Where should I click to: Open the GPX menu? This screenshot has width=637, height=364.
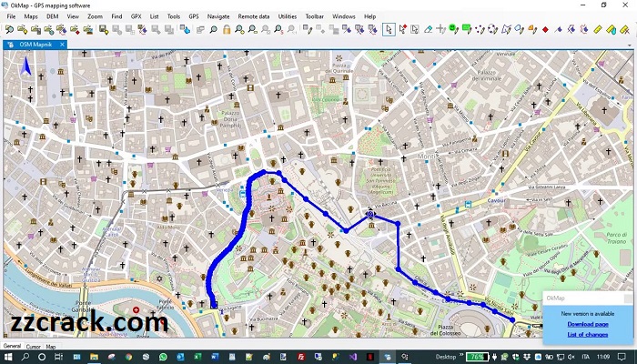[x=136, y=16]
